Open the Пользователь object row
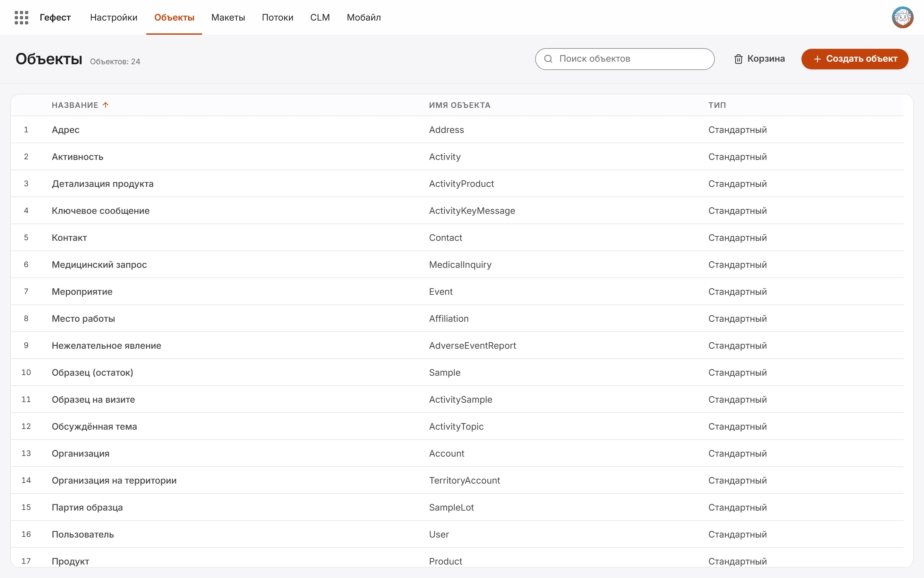The image size is (924, 578). [457, 534]
